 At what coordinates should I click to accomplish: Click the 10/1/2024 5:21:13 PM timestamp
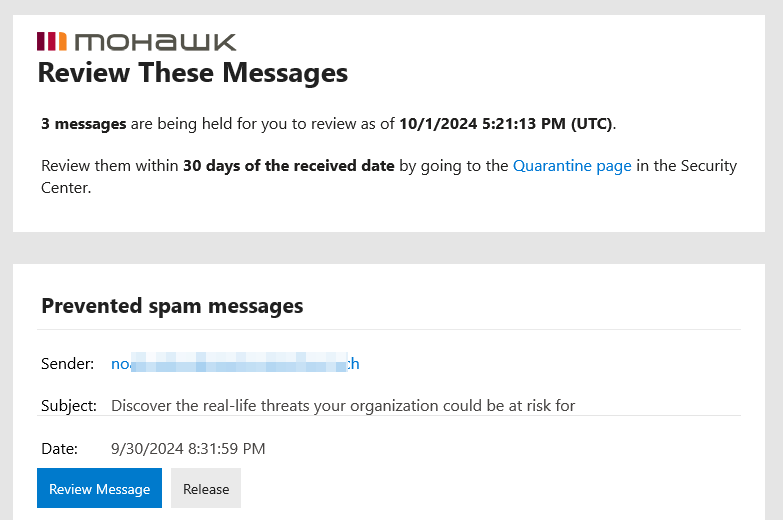[x=505, y=124]
